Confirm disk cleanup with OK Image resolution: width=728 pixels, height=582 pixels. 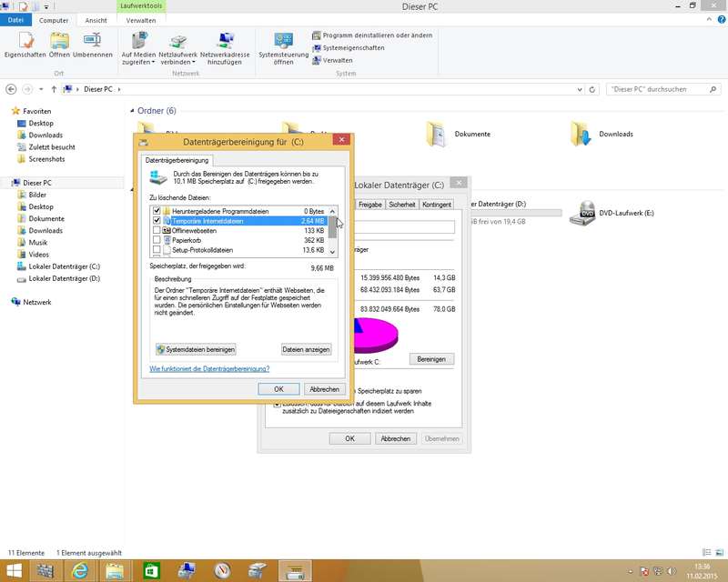278,389
